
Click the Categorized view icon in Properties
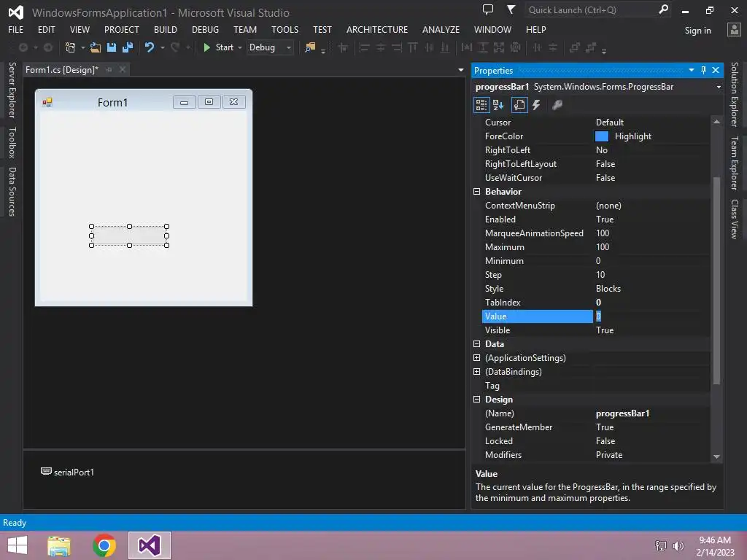481,105
